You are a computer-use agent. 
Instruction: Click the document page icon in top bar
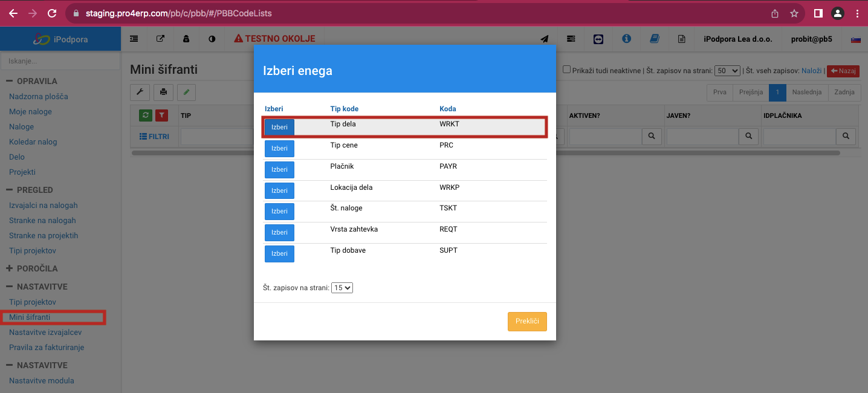pyautogui.click(x=682, y=39)
